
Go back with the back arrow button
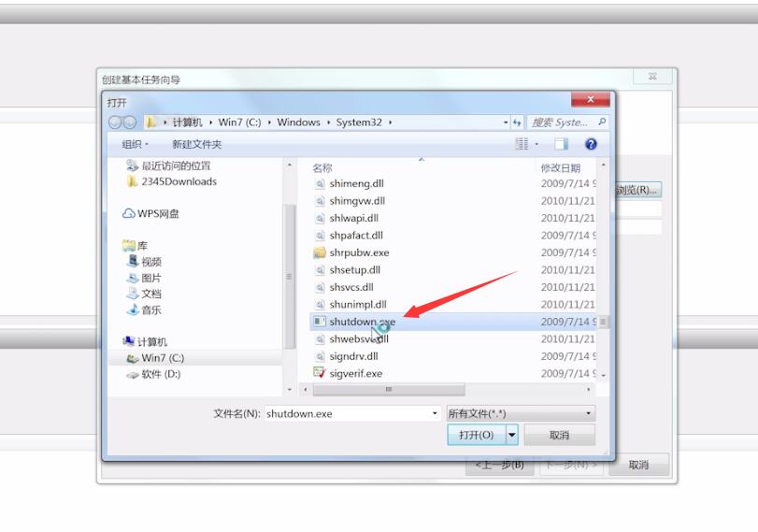[x=115, y=122]
